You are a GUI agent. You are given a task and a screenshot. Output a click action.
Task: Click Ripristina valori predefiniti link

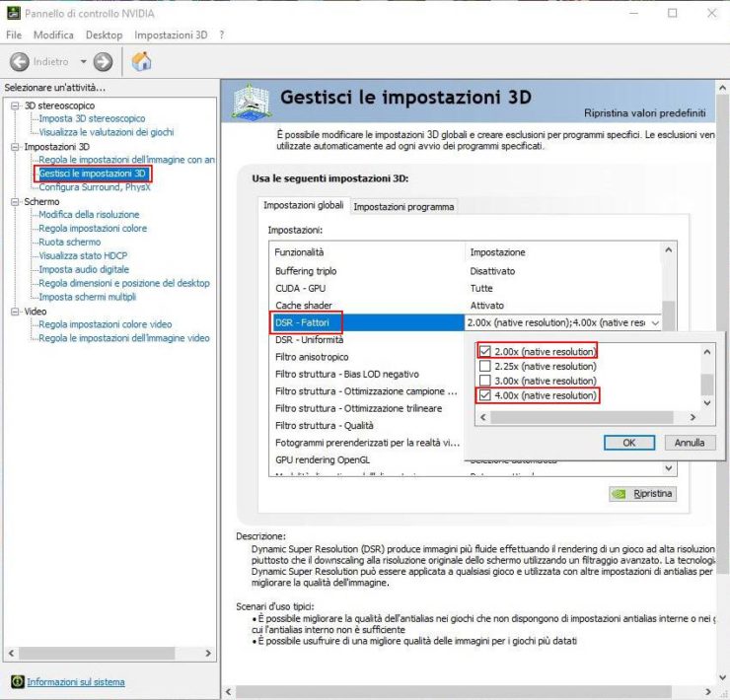pyautogui.click(x=644, y=112)
